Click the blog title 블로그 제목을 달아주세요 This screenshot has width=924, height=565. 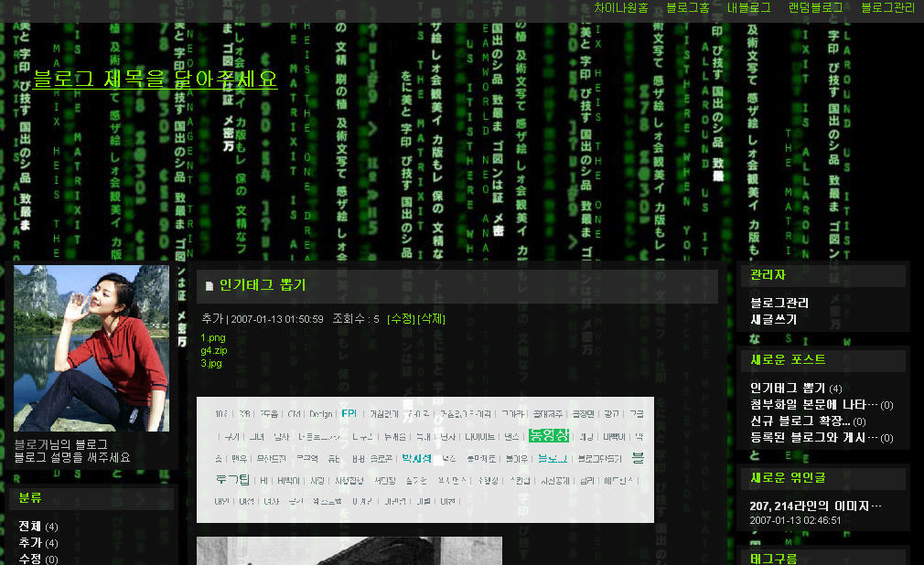pyautogui.click(x=155, y=79)
